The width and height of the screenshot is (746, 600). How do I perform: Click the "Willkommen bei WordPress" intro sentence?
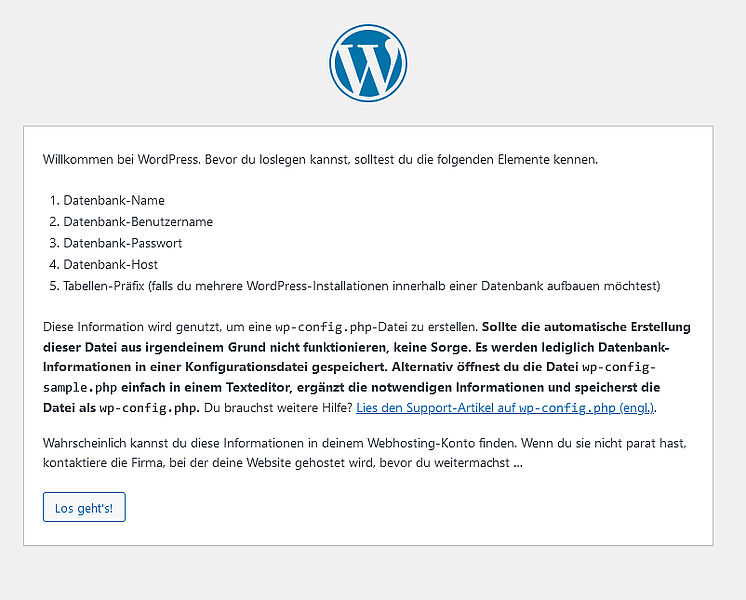click(320, 159)
